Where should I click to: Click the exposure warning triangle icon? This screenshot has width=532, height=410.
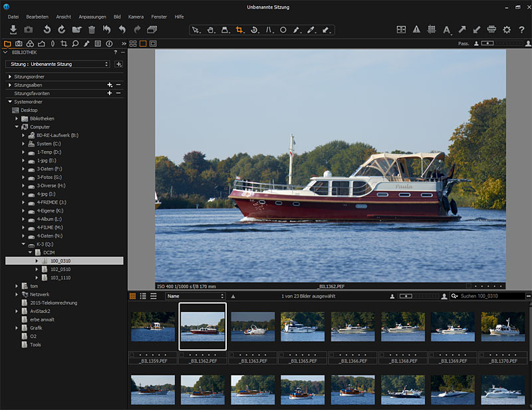click(x=416, y=29)
